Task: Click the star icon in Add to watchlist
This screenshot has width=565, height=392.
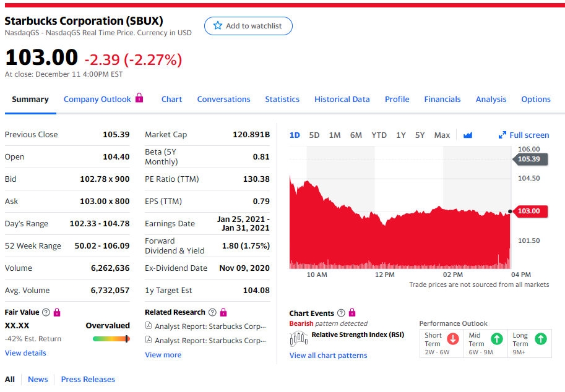Action: click(x=218, y=25)
